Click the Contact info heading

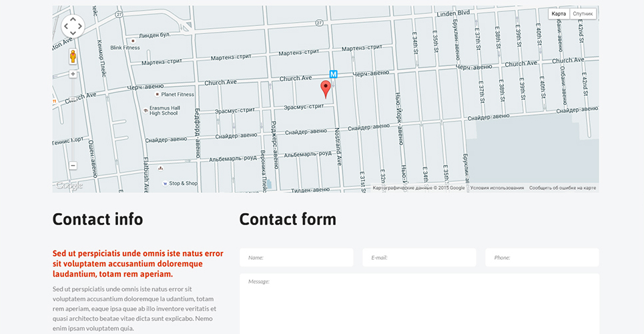pos(97,219)
